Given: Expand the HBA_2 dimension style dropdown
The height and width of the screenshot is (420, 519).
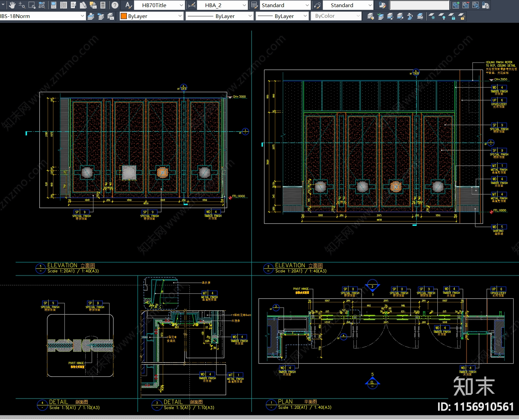Looking at the screenshot, I should [x=244, y=5].
